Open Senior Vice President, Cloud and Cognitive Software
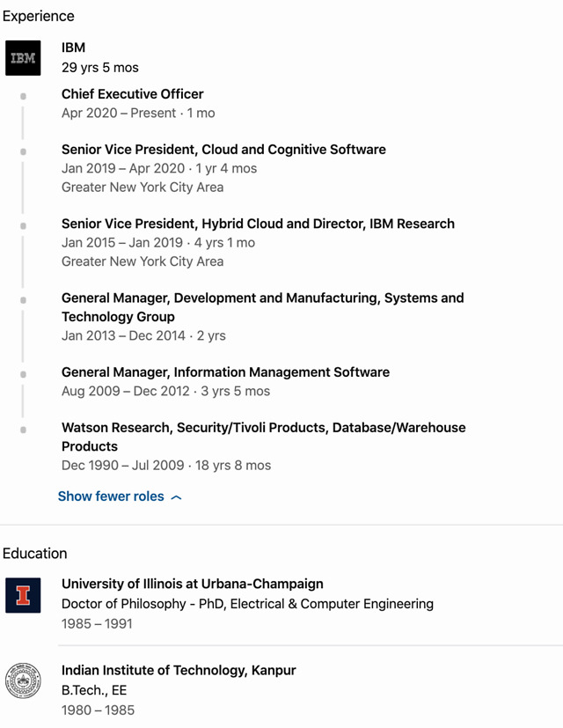 (x=223, y=150)
